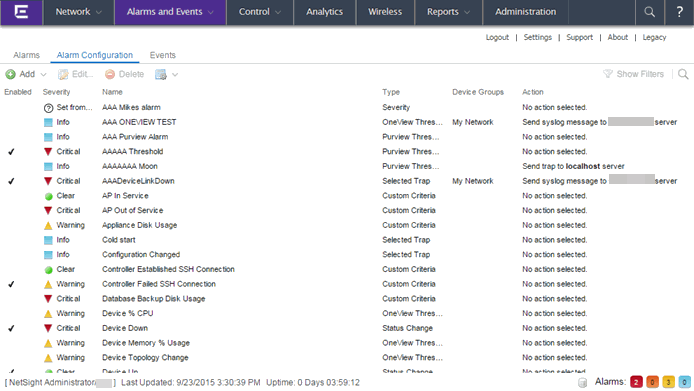Sort by the Enabled column header
The width and height of the screenshot is (694, 391).
(x=18, y=92)
